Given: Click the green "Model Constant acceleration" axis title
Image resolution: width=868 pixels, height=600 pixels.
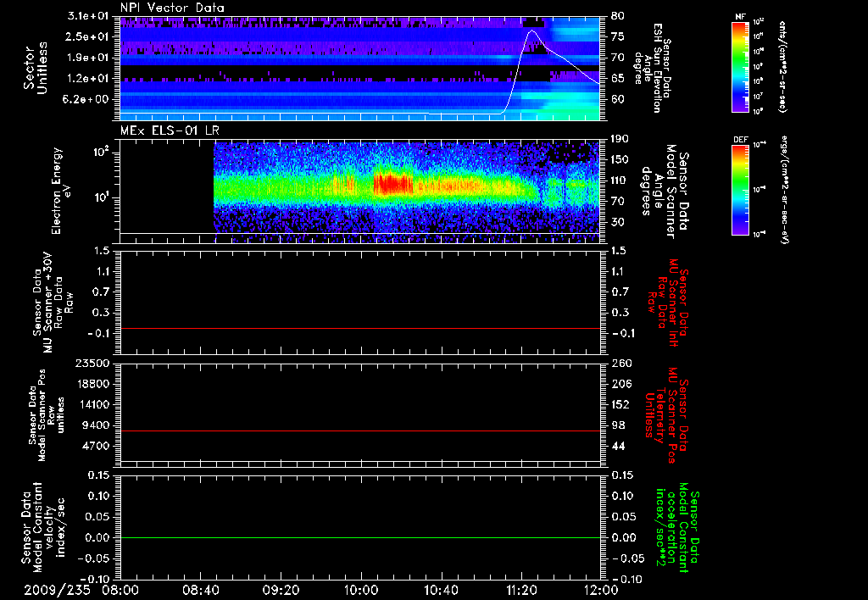Looking at the screenshot, I should 676,528.
